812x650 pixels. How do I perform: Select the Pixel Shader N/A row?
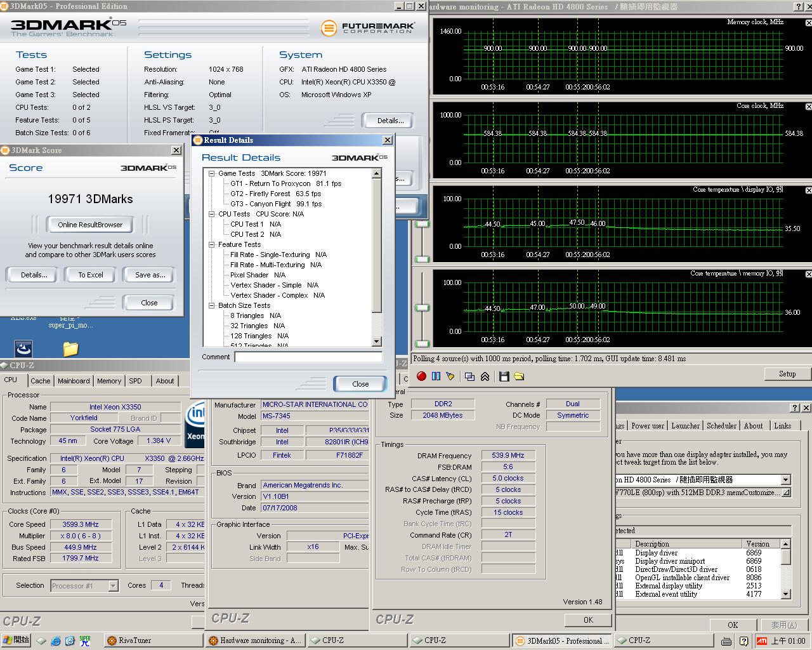click(x=258, y=275)
